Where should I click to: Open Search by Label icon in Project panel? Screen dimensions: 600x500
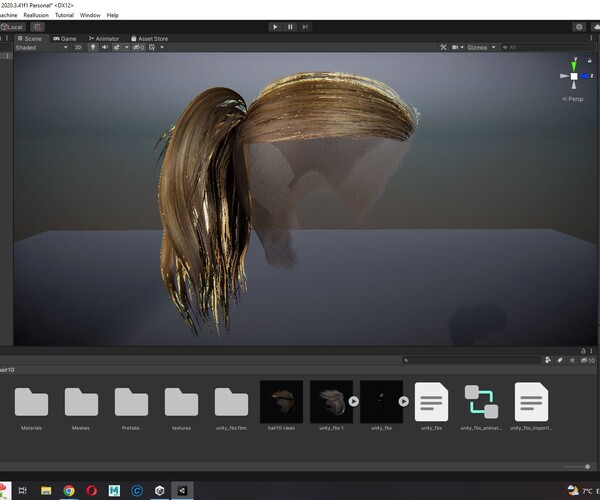(560, 360)
